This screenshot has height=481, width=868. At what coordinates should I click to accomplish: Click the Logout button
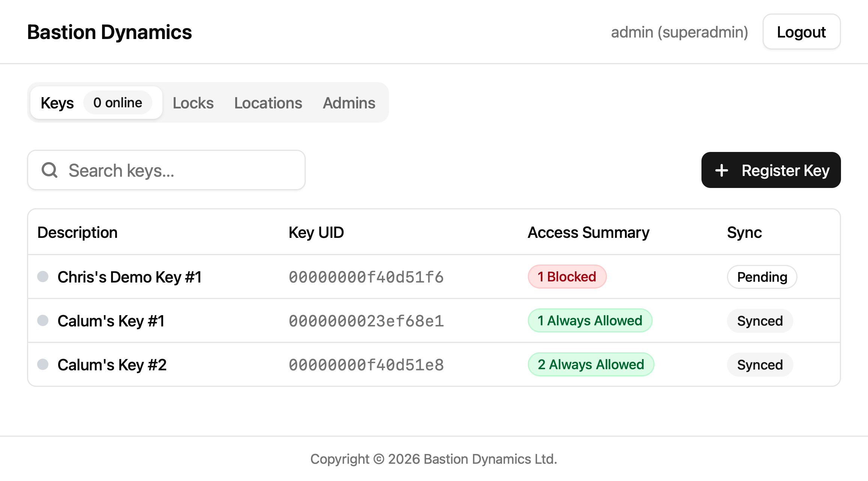[x=801, y=32]
